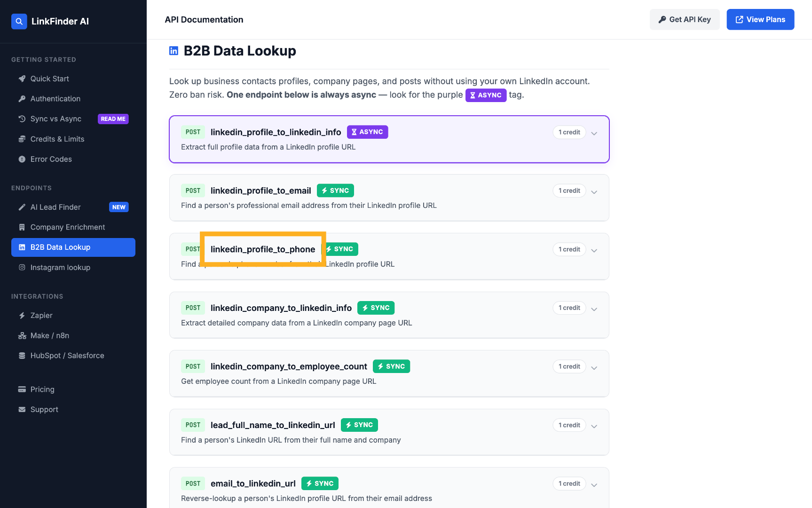Click the lead_full_name_to_linkedin_url endpoint name
The image size is (812, 508).
tap(273, 425)
